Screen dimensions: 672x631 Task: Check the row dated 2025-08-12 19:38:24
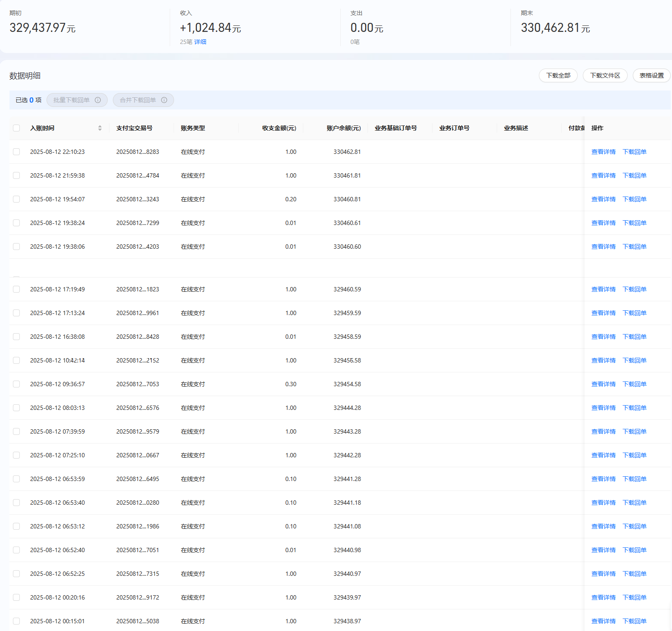click(x=16, y=223)
